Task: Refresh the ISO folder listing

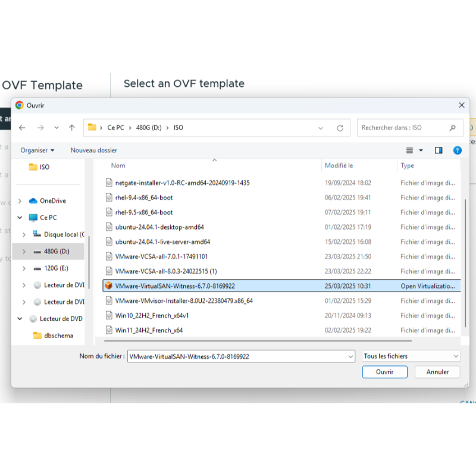Action: click(x=340, y=128)
